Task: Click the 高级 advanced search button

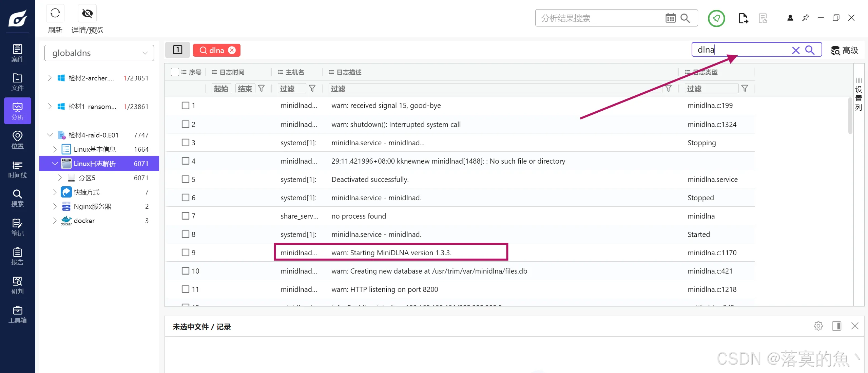Action: pos(845,50)
